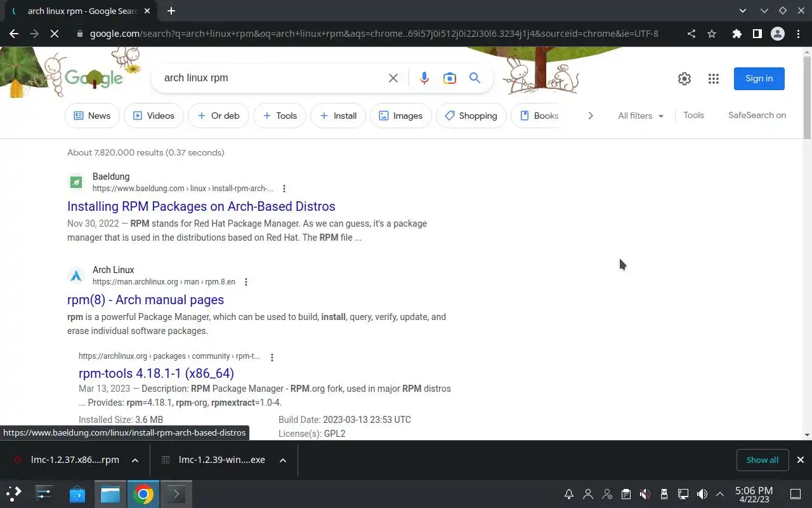The height and width of the screenshot is (508, 812).
Task: Close the arch linux rpm tab
Action: pos(146,11)
